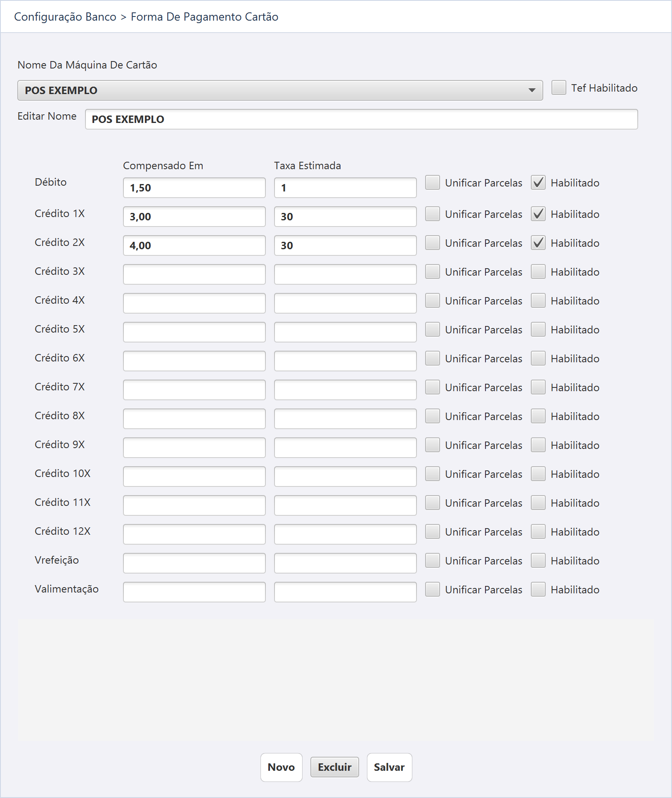Click Compensado Em field for Crédito 3X

click(194, 274)
